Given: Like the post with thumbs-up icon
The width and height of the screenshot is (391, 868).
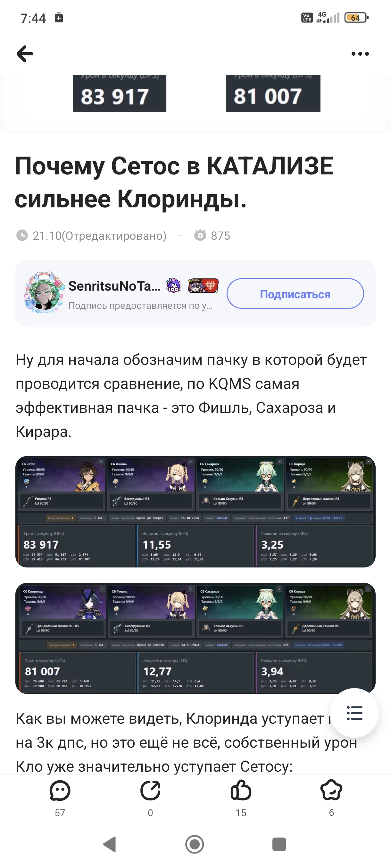Looking at the screenshot, I should (x=241, y=791).
